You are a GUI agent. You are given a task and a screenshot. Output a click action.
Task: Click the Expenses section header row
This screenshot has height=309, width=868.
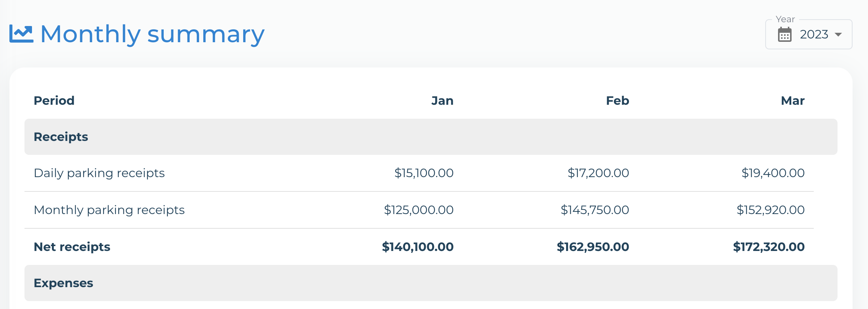(431, 283)
